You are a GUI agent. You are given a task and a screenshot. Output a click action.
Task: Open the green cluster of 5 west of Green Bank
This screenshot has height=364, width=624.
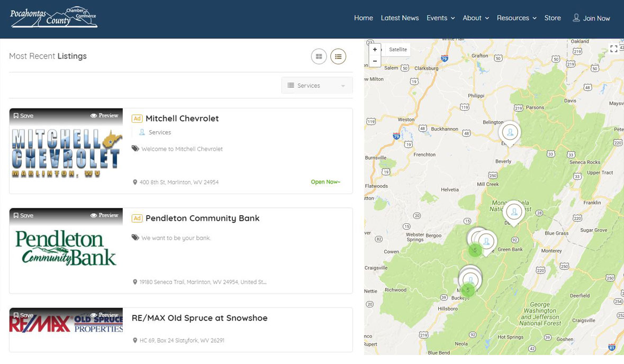coord(475,250)
